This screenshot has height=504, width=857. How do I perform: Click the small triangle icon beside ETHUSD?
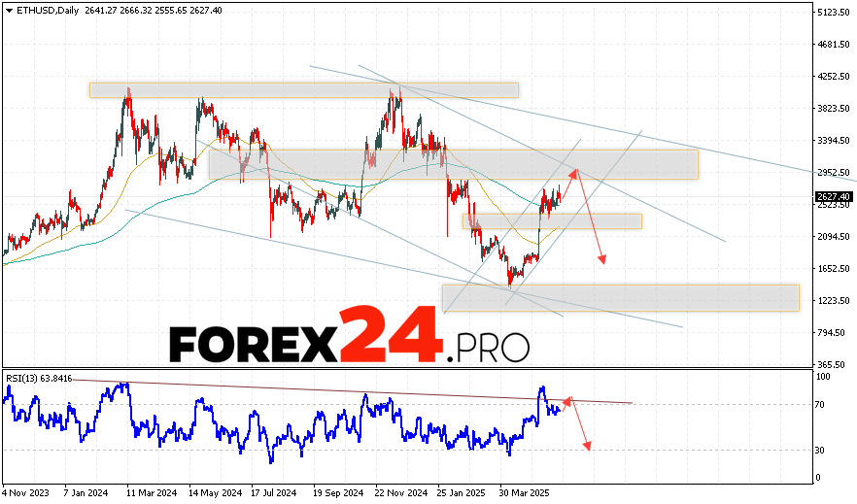coord(8,10)
